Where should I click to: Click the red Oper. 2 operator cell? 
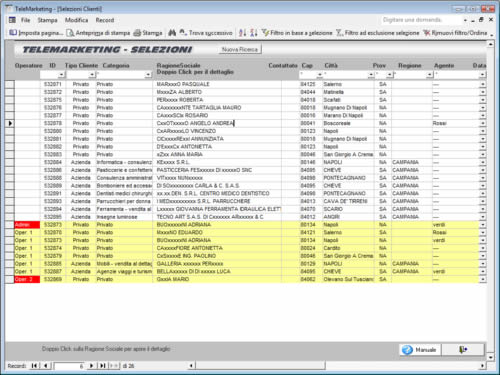point(27,279)
